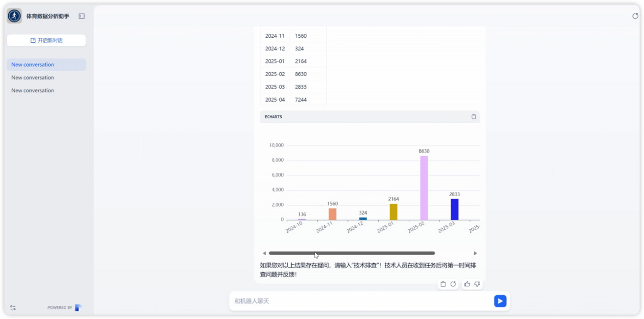The width and height of the screenshot is (644, 319).
Task: Collapse the sidebar panel
Action: tap(81, 15)
